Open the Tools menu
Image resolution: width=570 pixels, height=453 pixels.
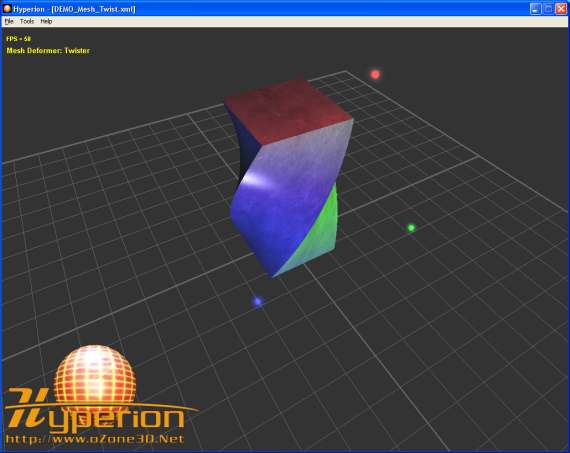click(x=27, y=21)
